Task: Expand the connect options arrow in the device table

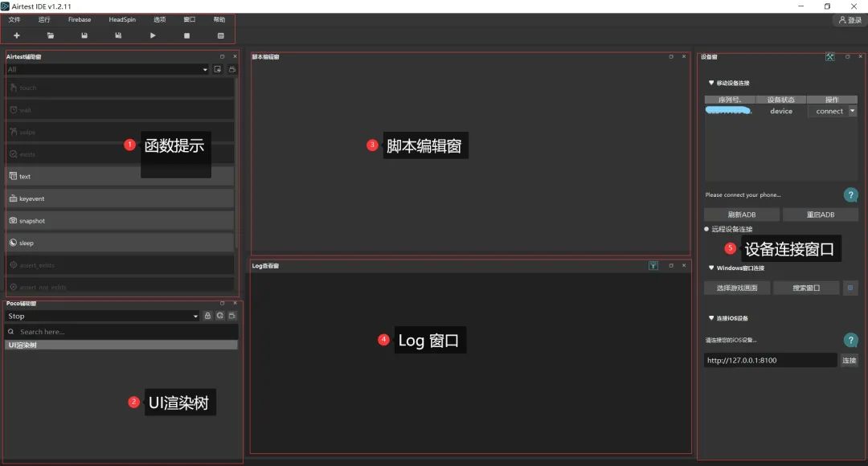Action: pyautogui.click(x=851, y=110)
